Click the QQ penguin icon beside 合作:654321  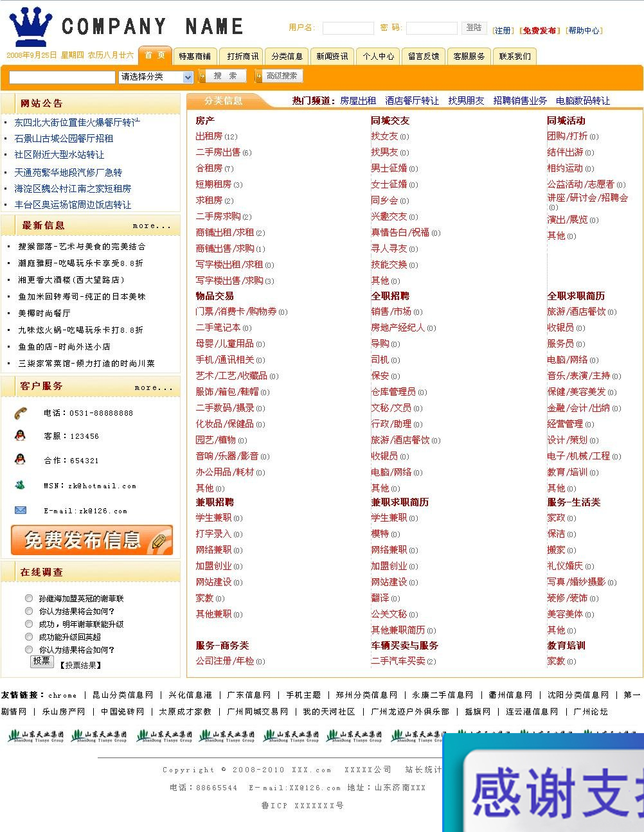pyautogui.click(x=20, y=459)
